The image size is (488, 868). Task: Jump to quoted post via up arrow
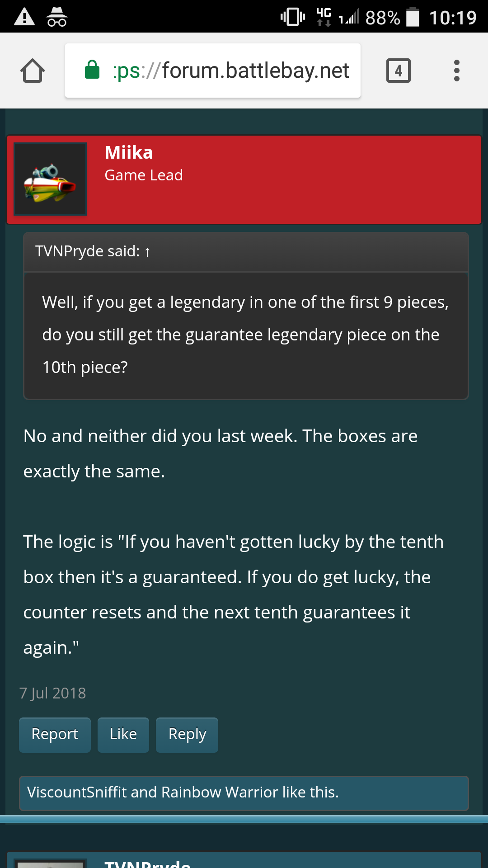[x=147, y=252]
